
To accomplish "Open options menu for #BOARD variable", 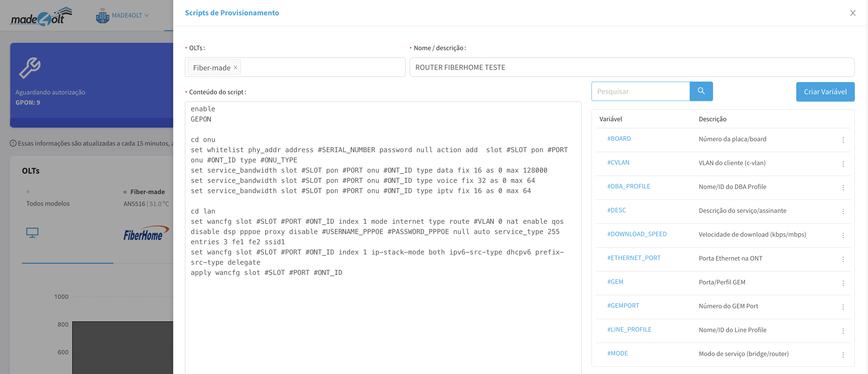I will (x=843, y=140).
